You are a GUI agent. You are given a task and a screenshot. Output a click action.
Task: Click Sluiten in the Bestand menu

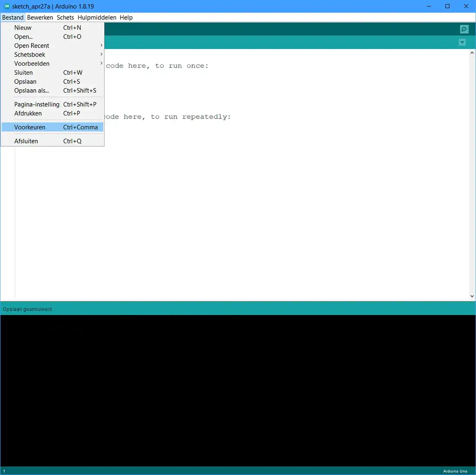(52, 73)
